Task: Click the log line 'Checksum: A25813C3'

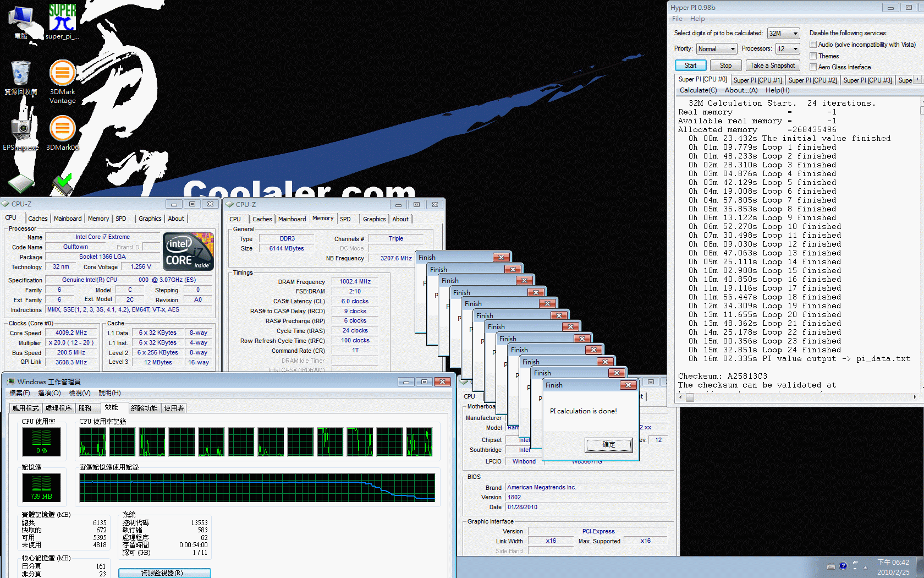Action: pos(722,376)
